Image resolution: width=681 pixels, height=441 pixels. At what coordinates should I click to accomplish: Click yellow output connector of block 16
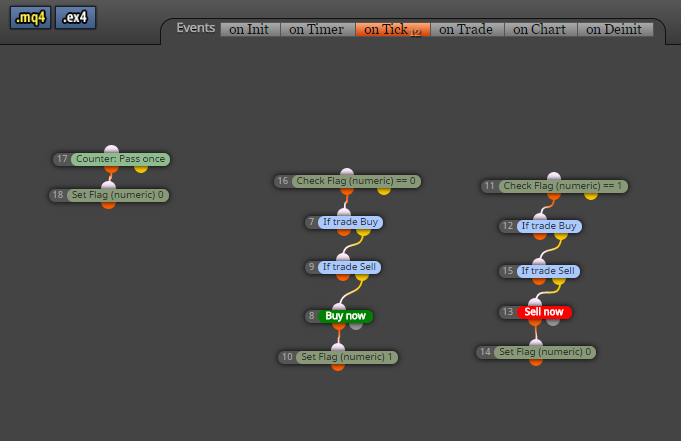point(383,191)
